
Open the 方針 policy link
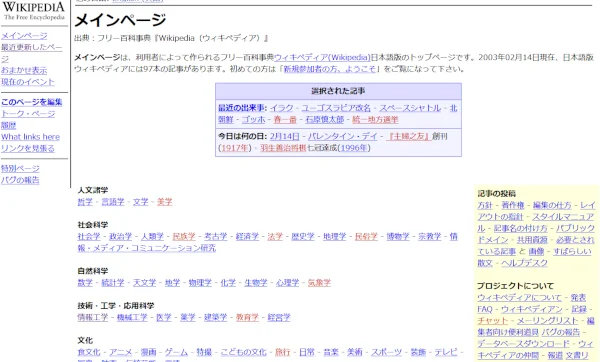coord(485,205)
